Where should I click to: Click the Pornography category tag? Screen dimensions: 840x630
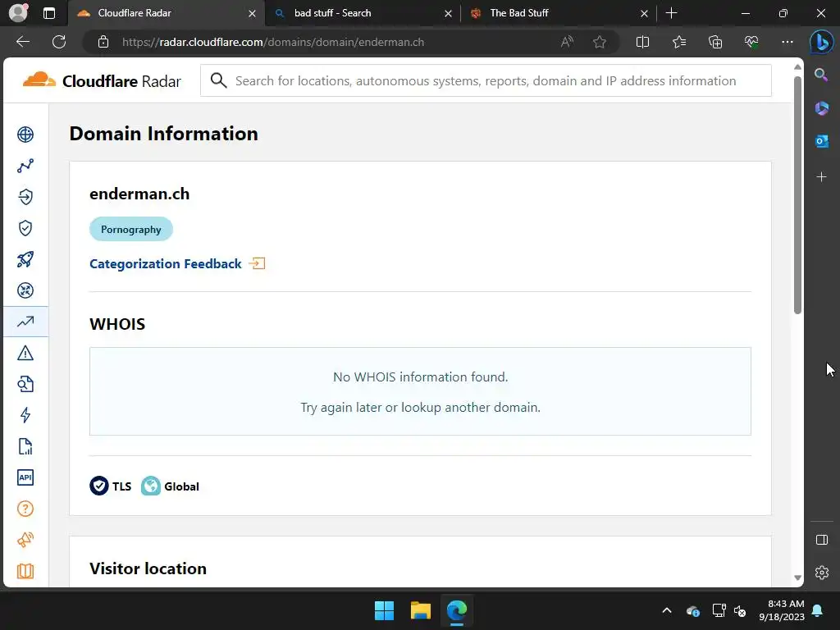pos(130,230)
